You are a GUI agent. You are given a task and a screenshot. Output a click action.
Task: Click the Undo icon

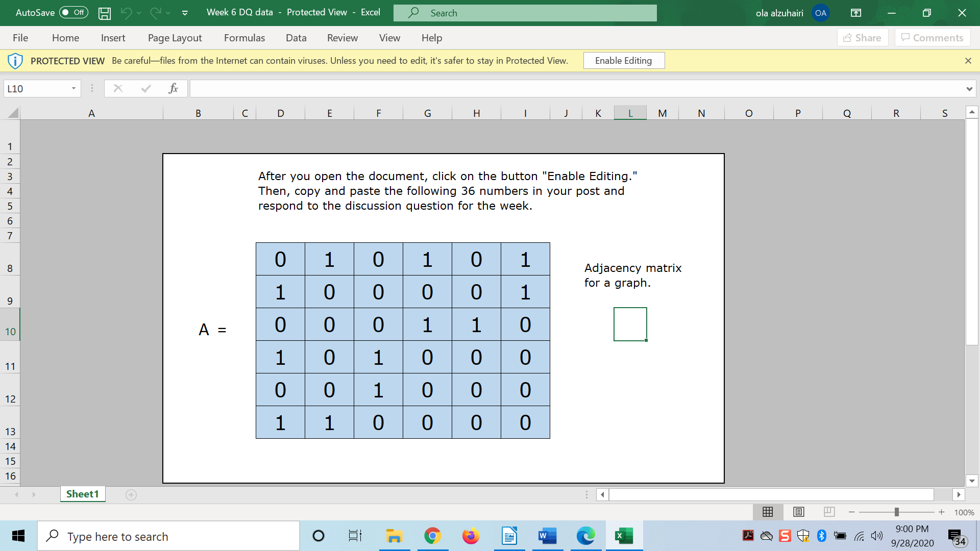pyautogui.click(x=128, y=13)
